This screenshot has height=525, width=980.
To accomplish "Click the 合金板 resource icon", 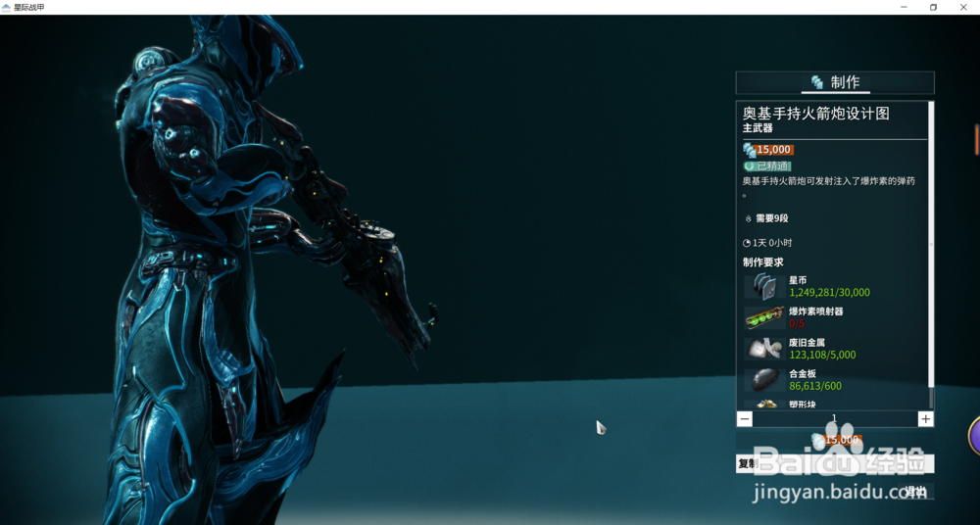I will [764, 380].
